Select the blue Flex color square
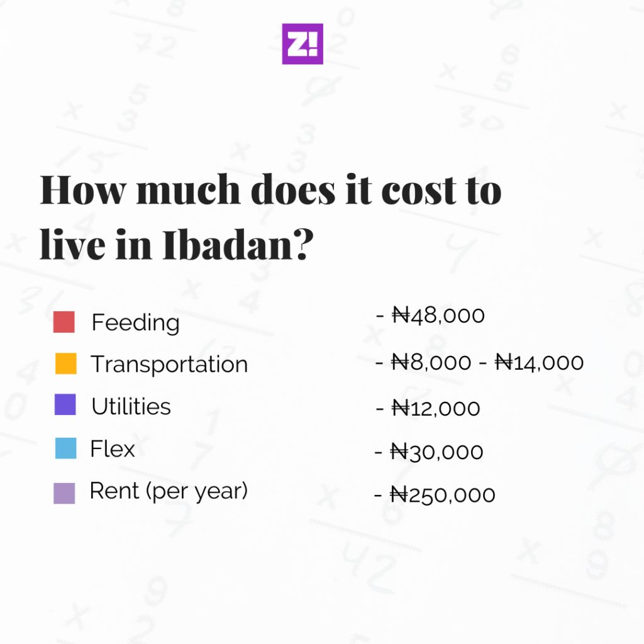The height and width of the screenshot is (644, 644). 65,448
